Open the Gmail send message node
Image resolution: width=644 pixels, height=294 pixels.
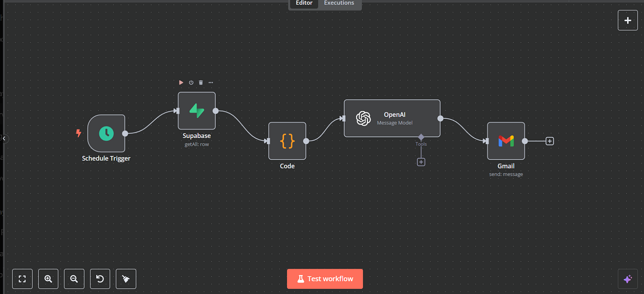click(506, 141)
